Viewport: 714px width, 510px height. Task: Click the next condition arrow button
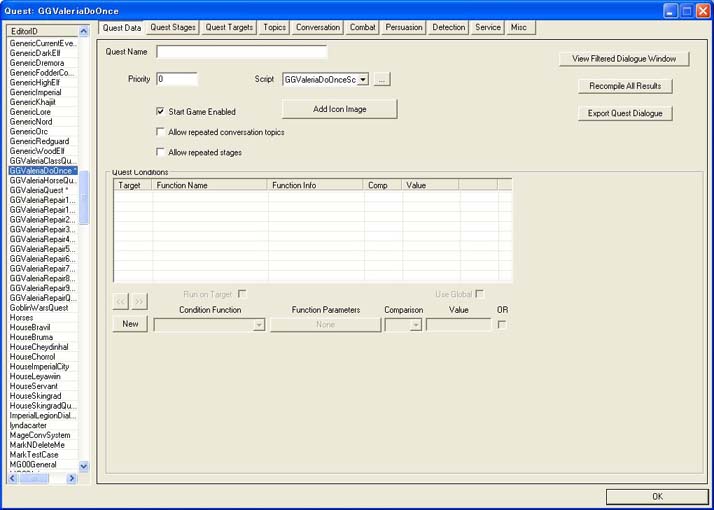pyautogui.click(x=139, y=301)
